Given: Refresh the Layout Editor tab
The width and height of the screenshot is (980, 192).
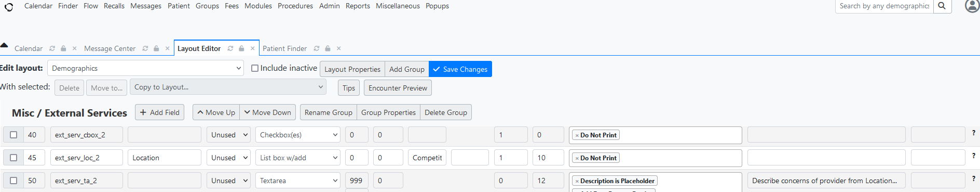Looking at the screenshot, I should (230, 48).
